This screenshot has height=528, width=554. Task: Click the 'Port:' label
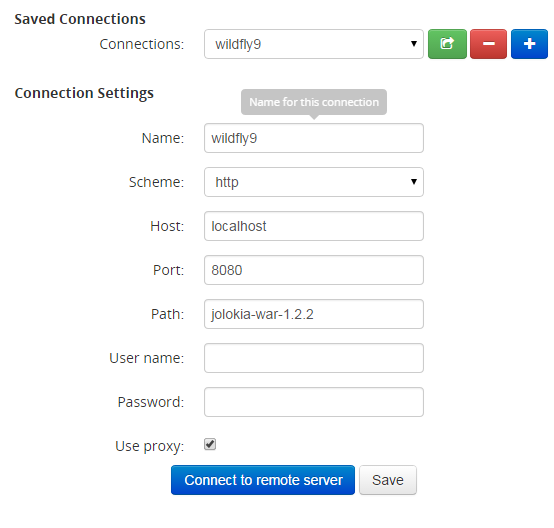[169, 270]
